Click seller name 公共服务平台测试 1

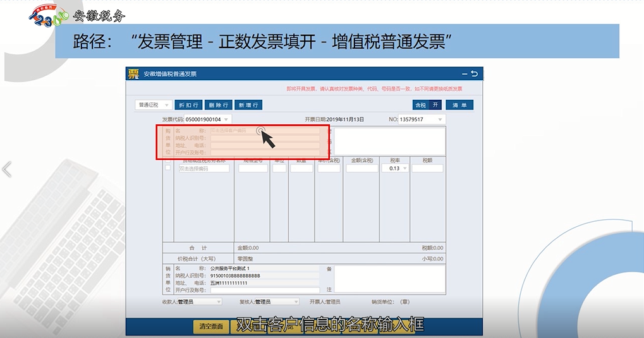click(230, 269)
